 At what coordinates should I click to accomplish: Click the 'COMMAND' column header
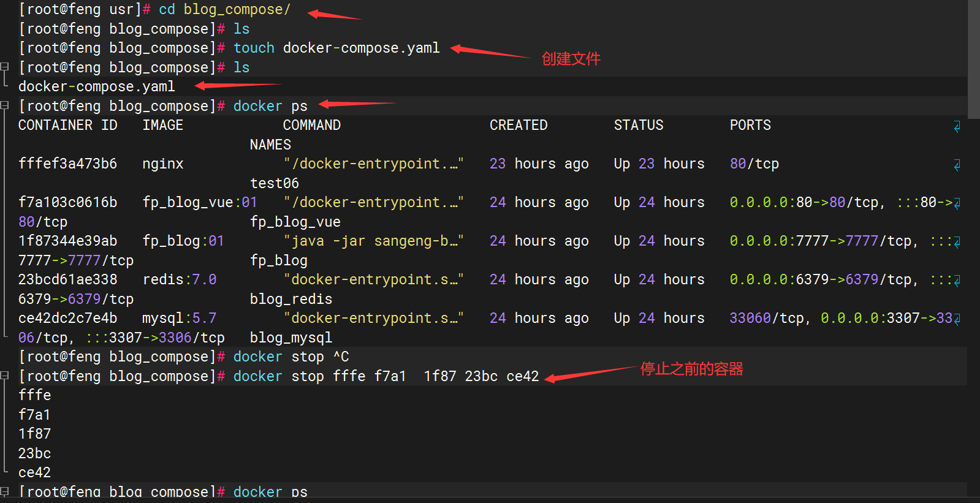[311, 125]
